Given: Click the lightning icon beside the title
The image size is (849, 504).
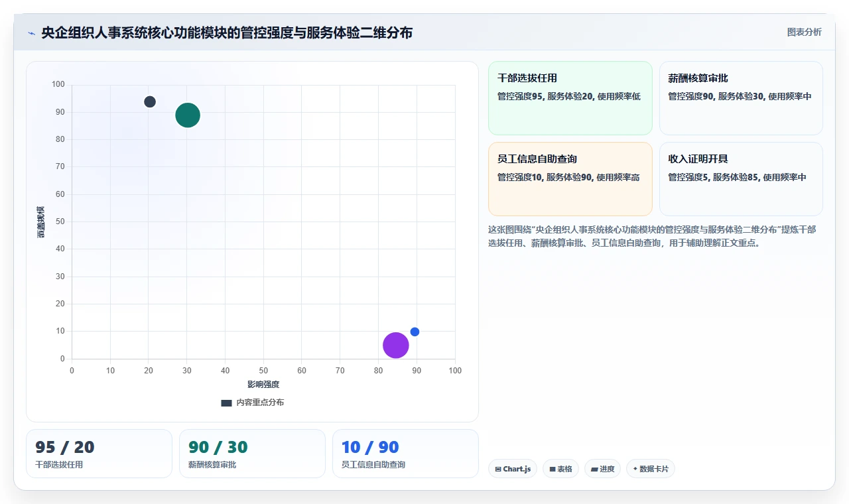Looking at the screenshot, I should click(31, 33).
